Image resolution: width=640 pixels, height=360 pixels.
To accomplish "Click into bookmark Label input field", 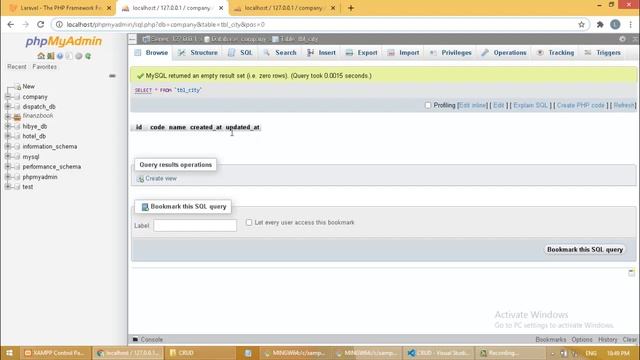I will click(195, 225).
